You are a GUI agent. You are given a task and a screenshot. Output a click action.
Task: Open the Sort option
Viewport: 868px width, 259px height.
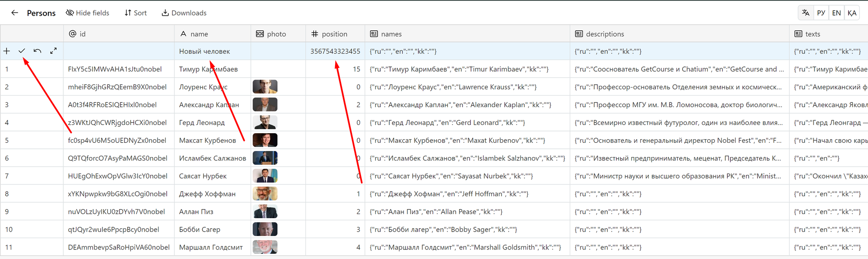(136, 13)
